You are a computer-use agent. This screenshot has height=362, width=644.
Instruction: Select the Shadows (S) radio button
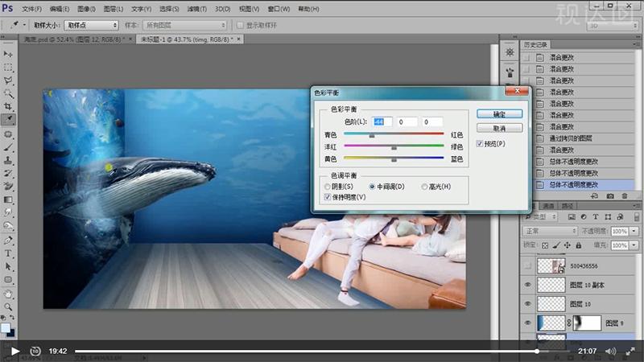click(x=328, y=187)
